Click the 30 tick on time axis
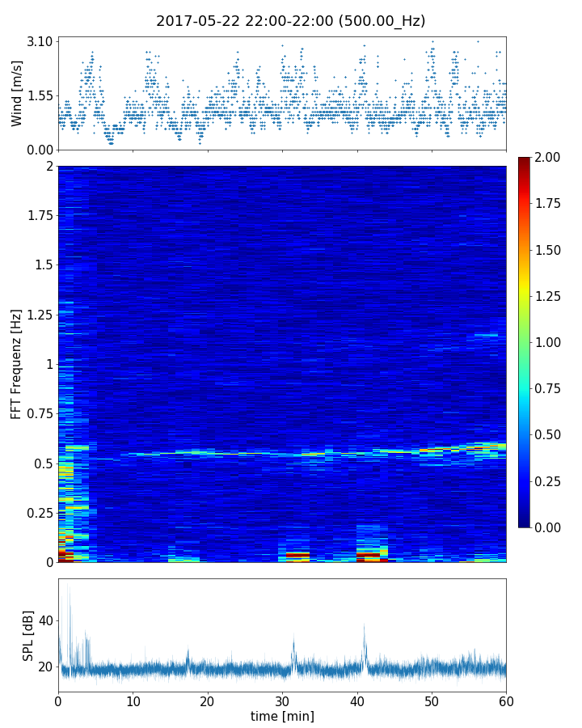The image size is (582, 728). point(282,700)
